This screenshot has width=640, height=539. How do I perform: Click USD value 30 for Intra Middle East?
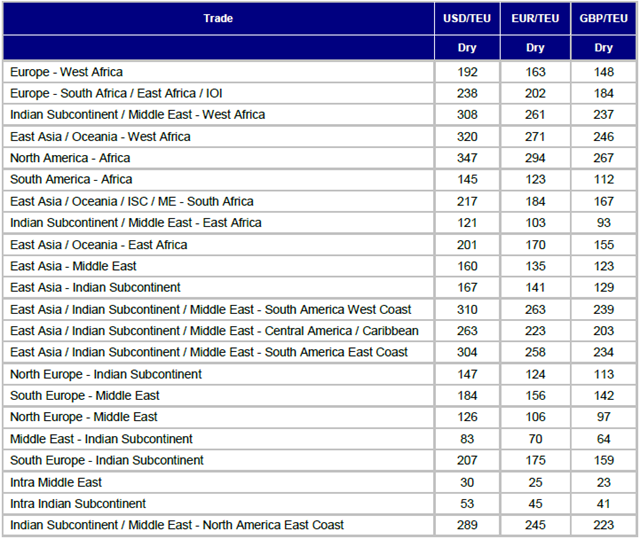467,482
